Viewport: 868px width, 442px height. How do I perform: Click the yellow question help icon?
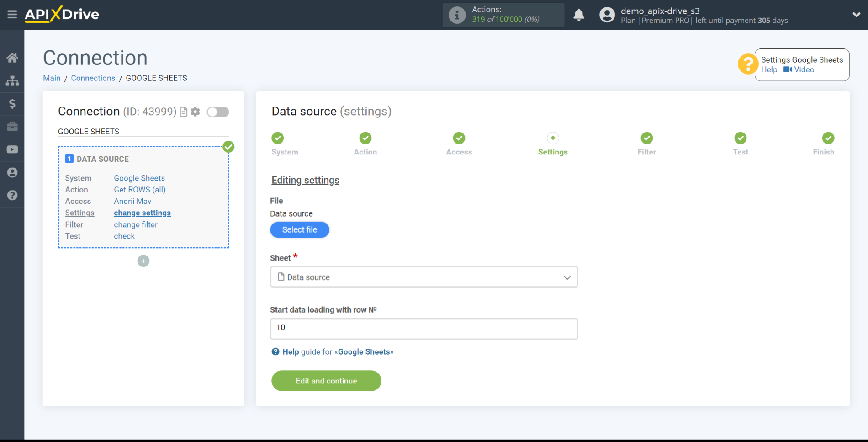(x=748, y=64)
